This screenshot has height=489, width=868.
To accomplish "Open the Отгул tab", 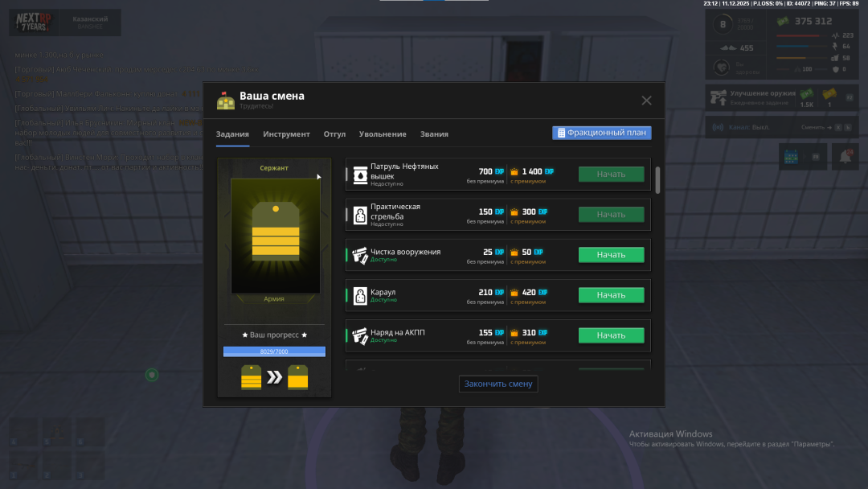I will point(334,134).
